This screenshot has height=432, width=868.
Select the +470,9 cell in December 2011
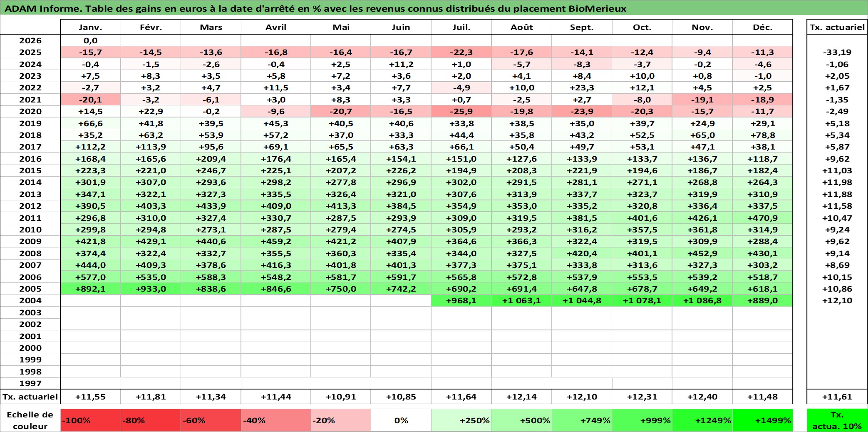click(x=763, y=218)
